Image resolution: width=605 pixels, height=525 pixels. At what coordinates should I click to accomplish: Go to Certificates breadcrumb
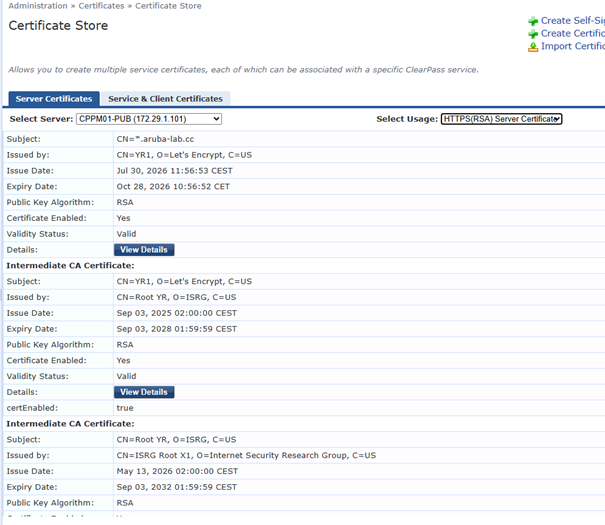101,6
